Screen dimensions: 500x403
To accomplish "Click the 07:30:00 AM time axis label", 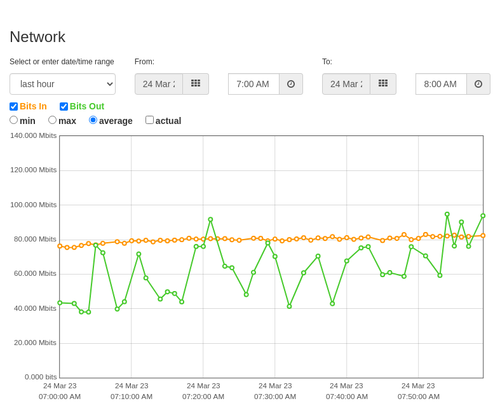I will click(275, 397).
